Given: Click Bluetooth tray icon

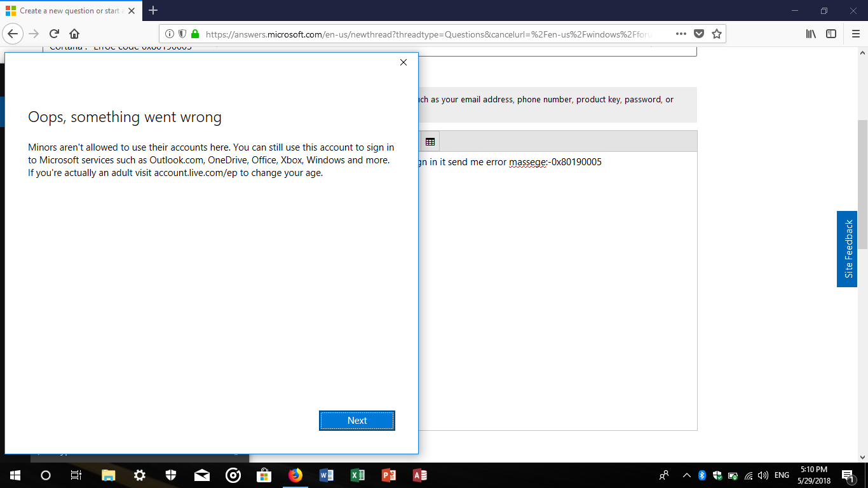Looking at the screenshot, I should (x=702, y=475).
